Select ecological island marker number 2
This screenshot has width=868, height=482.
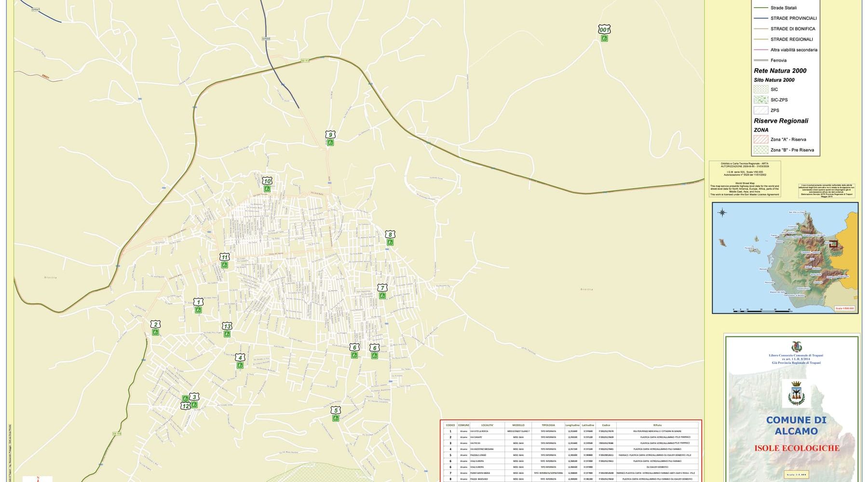155,328
